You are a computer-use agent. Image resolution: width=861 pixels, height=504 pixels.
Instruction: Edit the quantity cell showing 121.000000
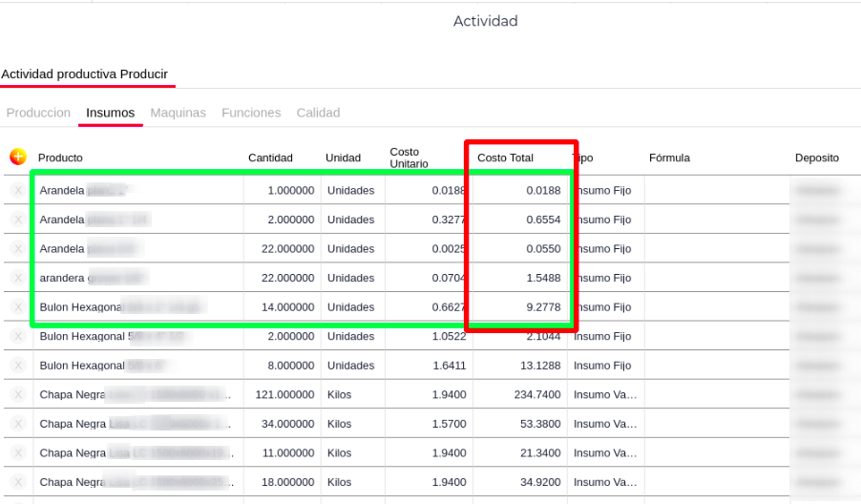point(283,394)
